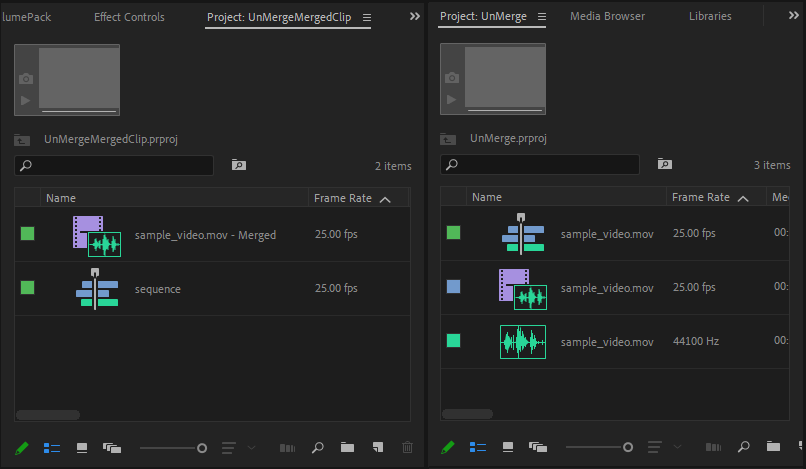Click search field in UnMerge panel

(540, 165)
